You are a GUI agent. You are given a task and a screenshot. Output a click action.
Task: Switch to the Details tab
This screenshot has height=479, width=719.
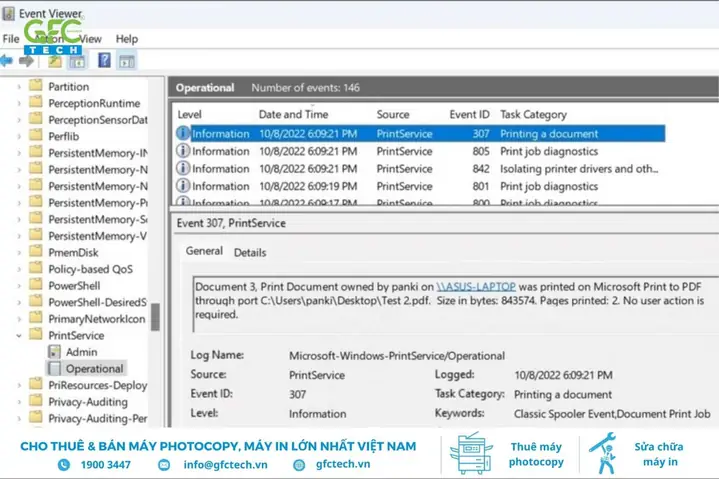250,253
